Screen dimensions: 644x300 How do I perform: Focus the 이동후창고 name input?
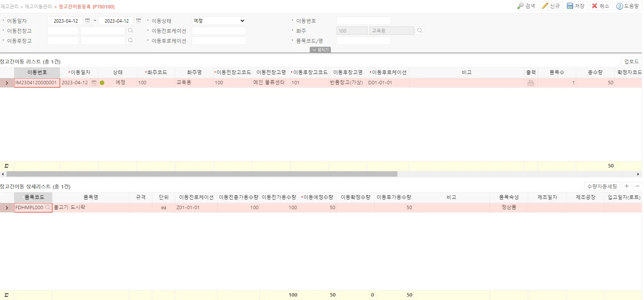103,41
